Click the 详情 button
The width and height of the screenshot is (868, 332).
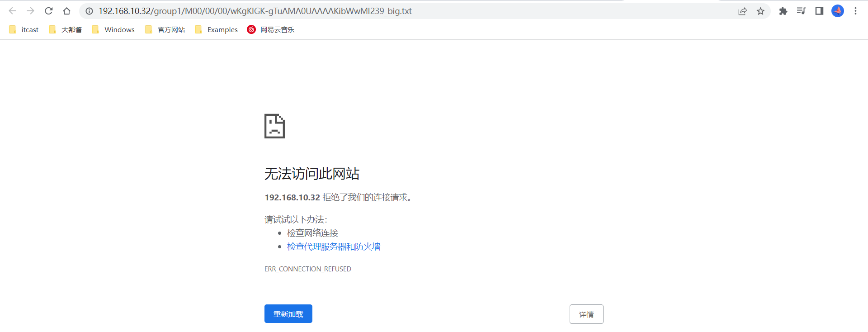click(x=586, y=314)
